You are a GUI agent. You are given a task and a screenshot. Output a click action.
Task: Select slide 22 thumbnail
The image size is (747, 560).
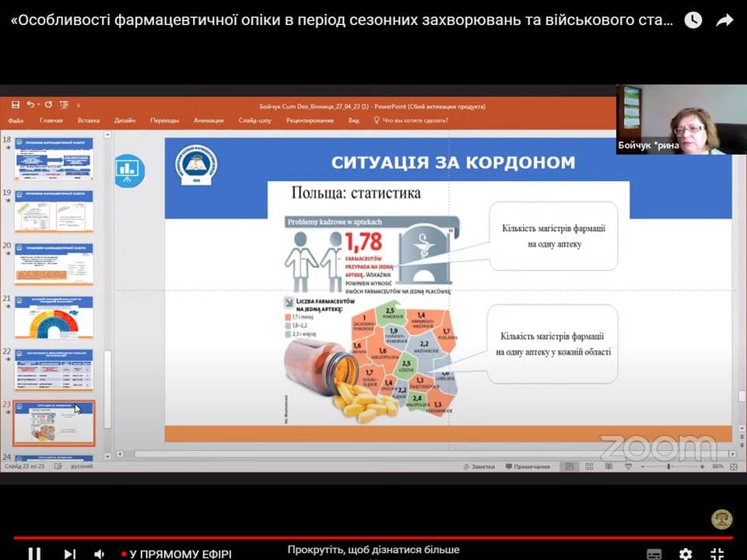(54, 370)
